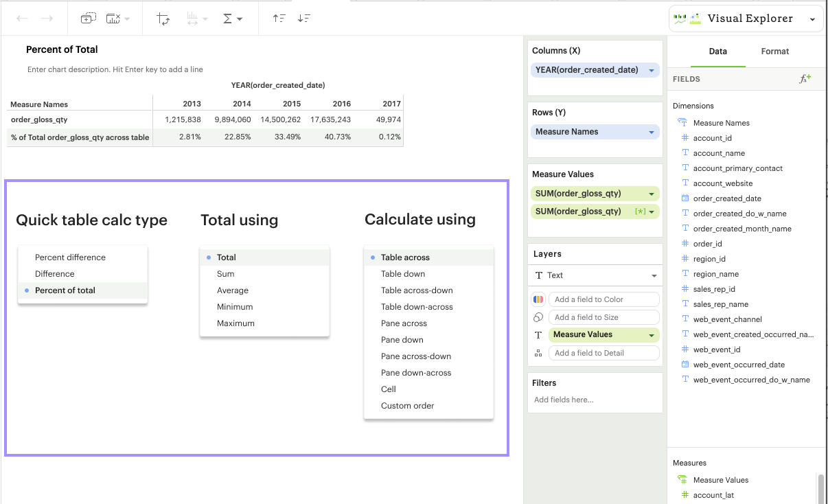Click the Color palette icon in Layers
Screen dimensions: 828x504
[538, 299]
